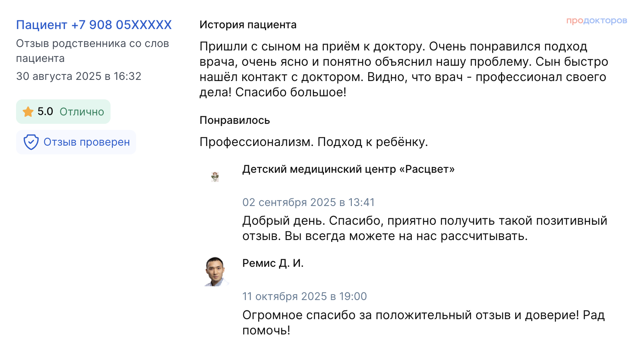Click the История пациента heading
644x344 pixels.
[x=248, y=25]
